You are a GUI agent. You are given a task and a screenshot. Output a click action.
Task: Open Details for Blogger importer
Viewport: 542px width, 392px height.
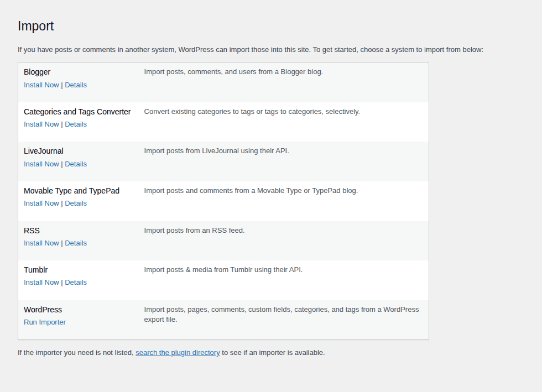[76, 85]
